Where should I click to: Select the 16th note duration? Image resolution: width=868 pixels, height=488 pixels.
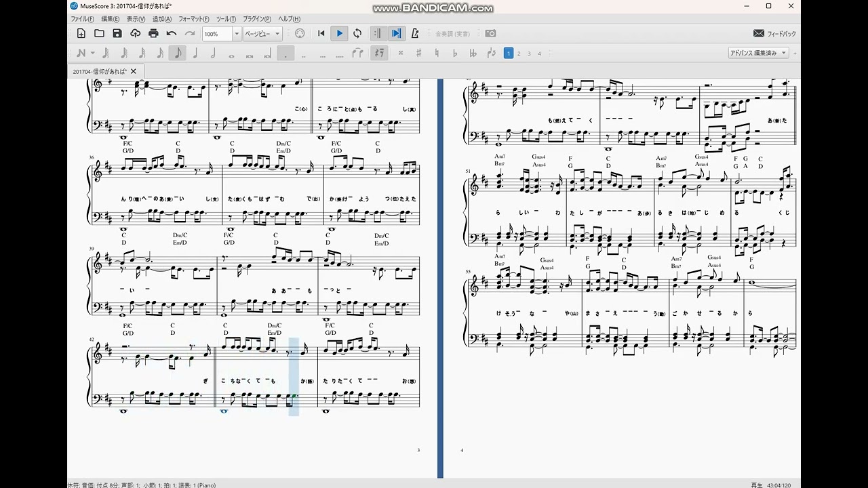point(160,53)
